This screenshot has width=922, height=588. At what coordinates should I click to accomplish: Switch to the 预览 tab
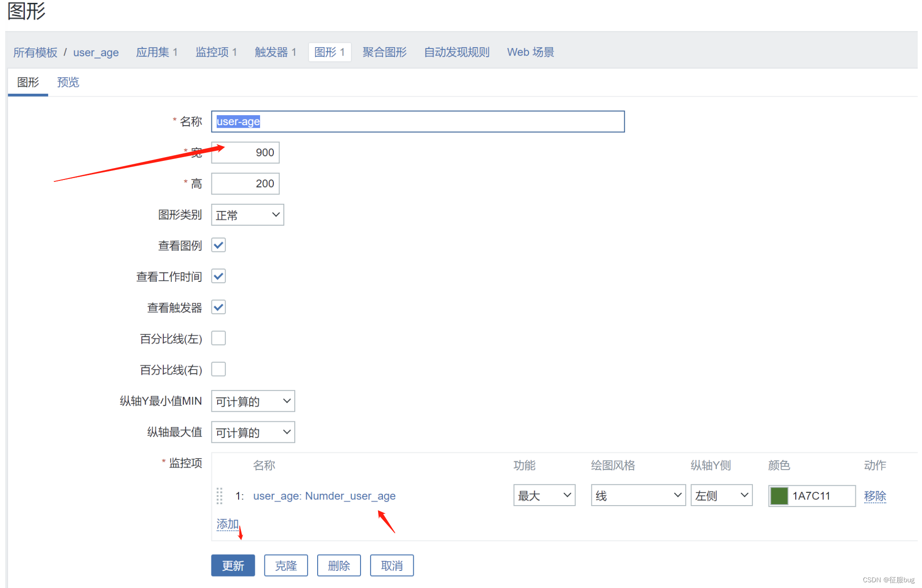tap(68, 82)
